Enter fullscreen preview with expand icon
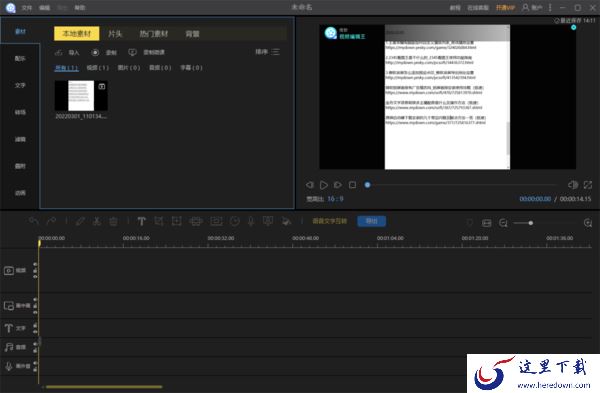 click(588, 185)
